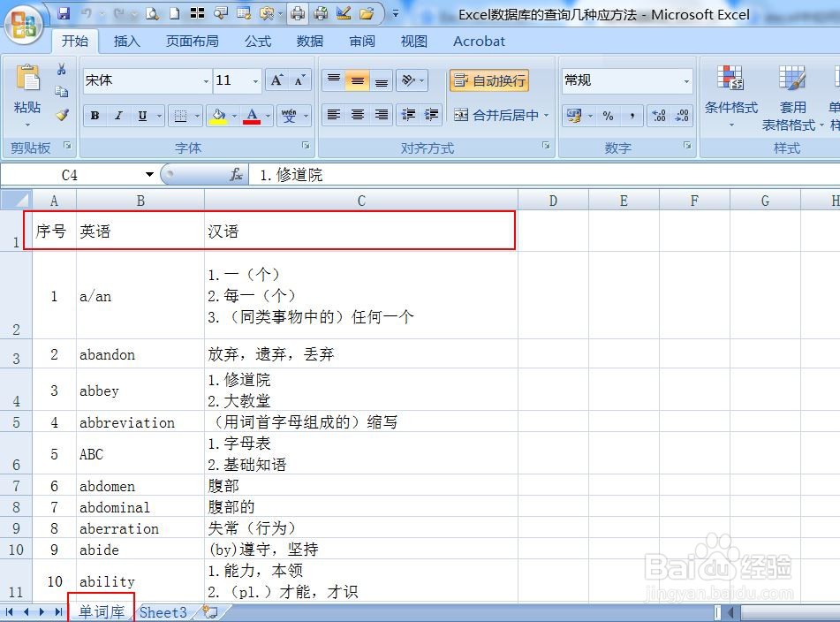Viewport: 840px width, 622px height.
Task: Toggle center alignment
Action: click(x=357, y=115)
